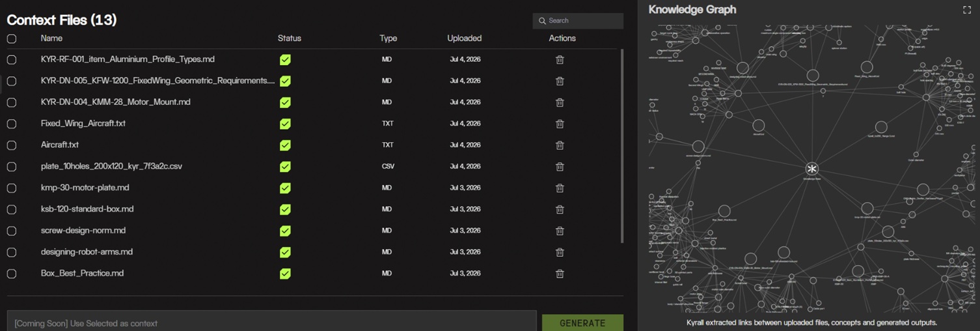Viewport: 980px width, 331px height.
Task: Expand Knowledge Graph to fullscreen
Action: tap(966, 10)
